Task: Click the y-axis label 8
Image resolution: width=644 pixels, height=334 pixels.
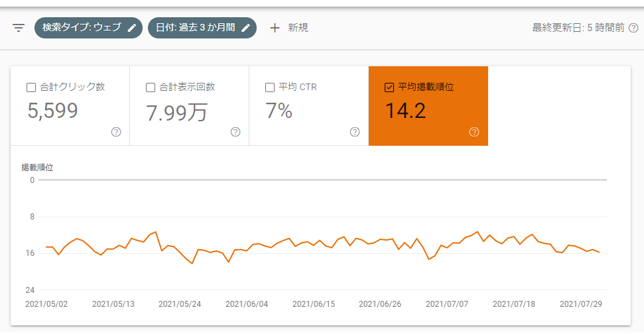Action: pos(32,217)
